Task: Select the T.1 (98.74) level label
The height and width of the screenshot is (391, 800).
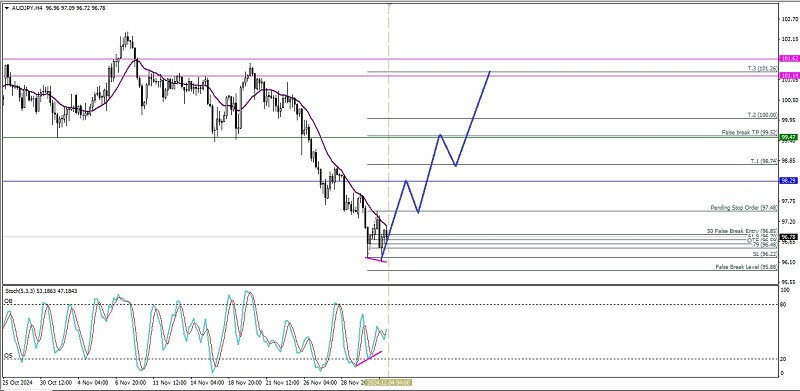Action: tap(763, 161)
